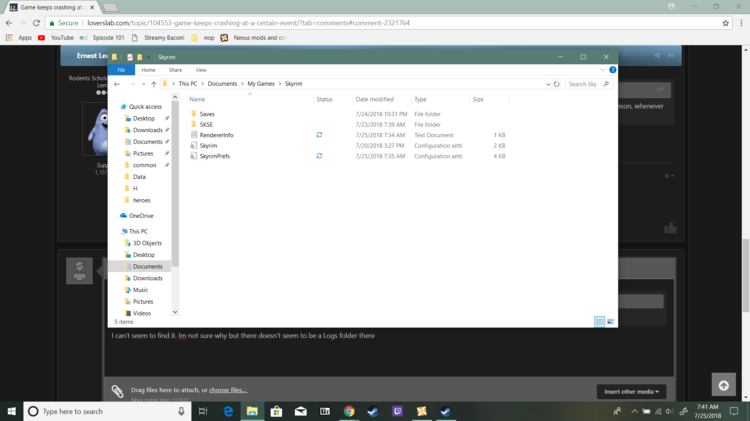Show hidden system tray icons

point(634,411)
